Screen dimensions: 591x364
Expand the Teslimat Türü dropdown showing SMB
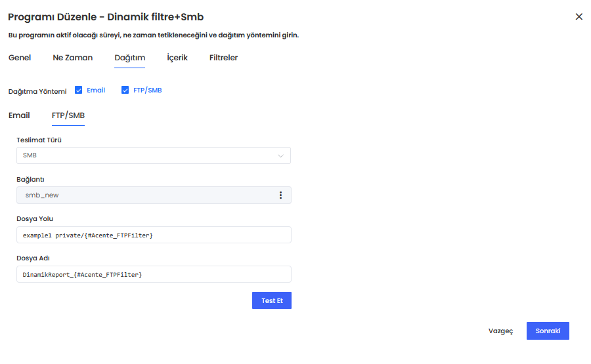point(153,155)
